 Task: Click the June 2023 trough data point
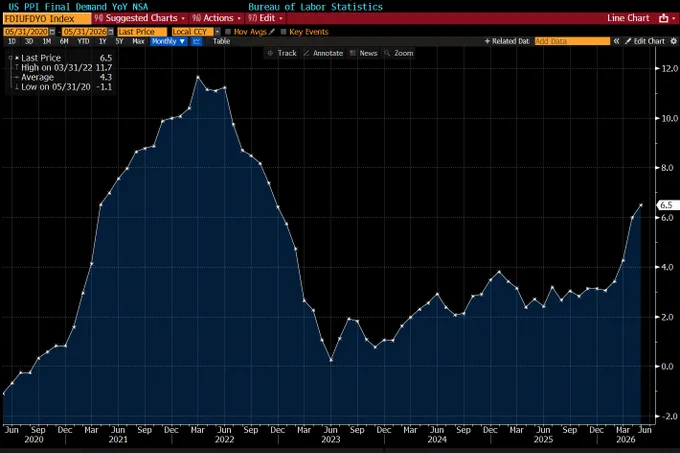[x=331, y=360]
